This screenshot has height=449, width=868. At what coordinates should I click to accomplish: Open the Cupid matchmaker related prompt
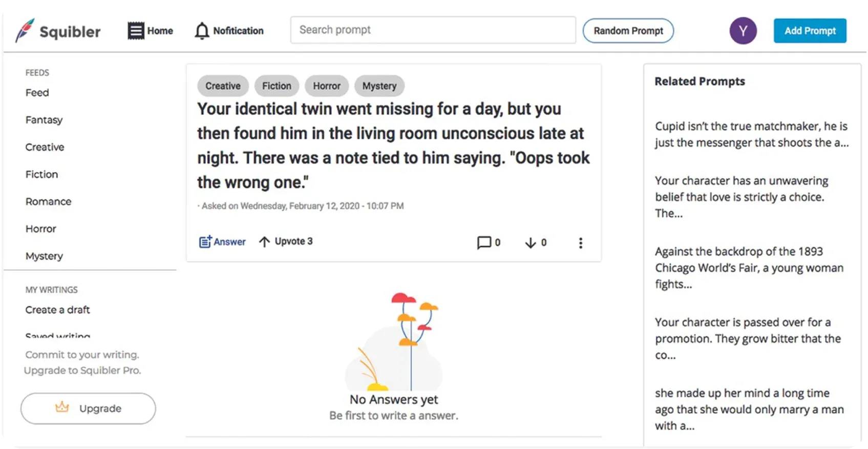(x=751, y=134)
